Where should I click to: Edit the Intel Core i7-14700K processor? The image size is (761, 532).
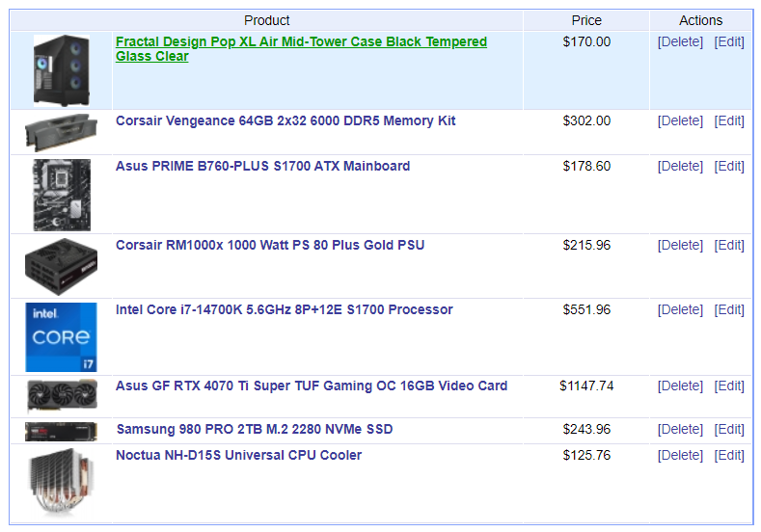point(729,310)
